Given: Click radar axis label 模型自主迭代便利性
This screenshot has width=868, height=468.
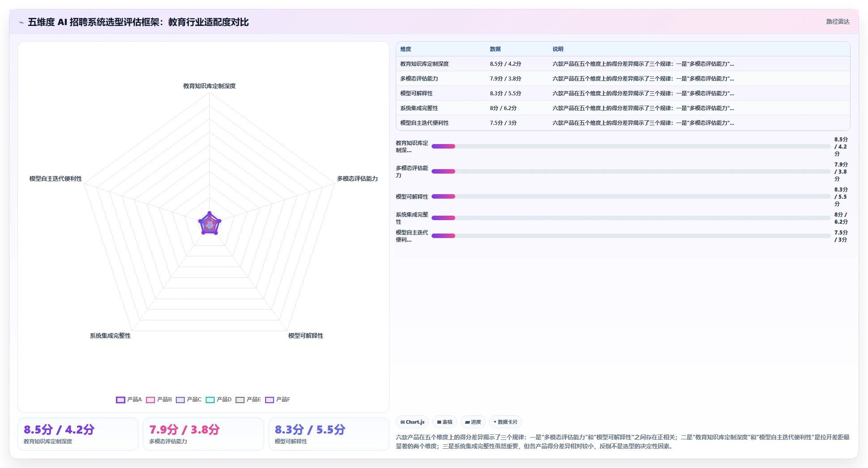Looking at the screenshot, I should coord(56,179).
